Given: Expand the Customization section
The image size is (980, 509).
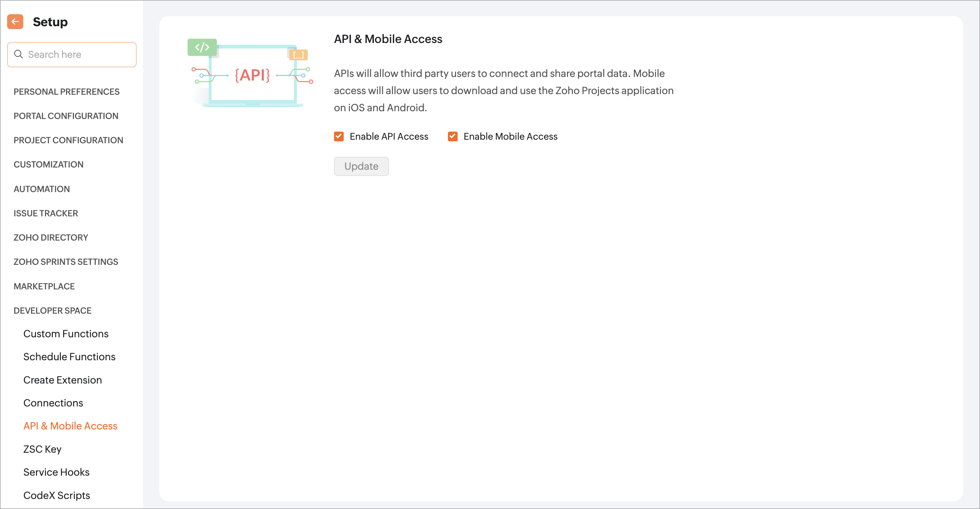Looking at the screenshot, I should point(49,165).
